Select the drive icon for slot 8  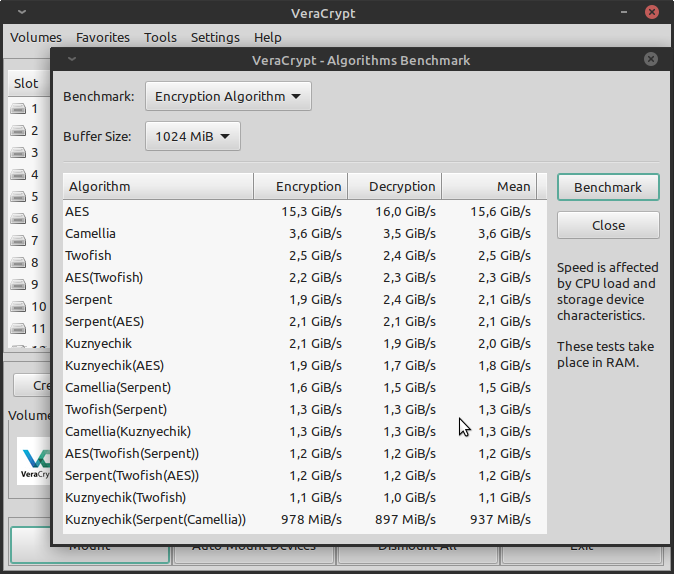point(18,263)
